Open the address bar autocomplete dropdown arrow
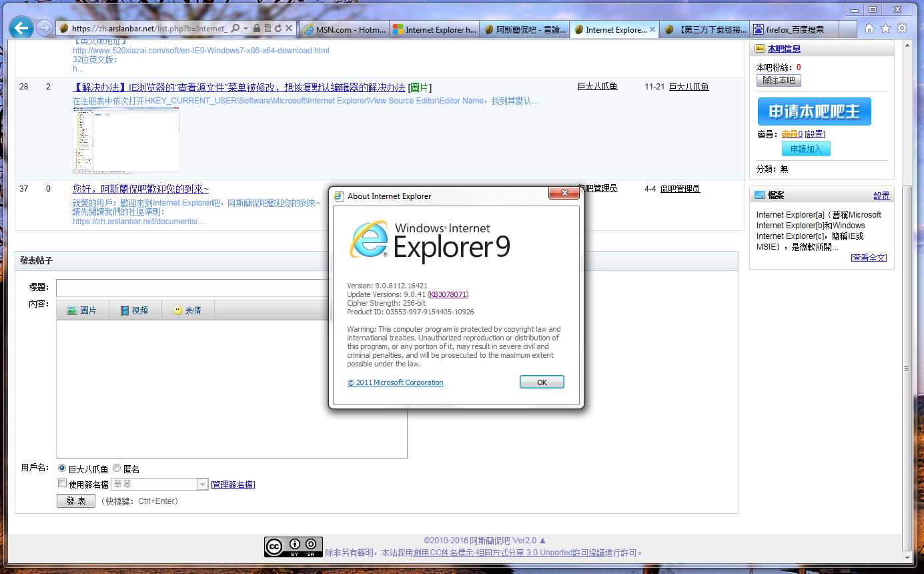This screenshot has height=574, width=924. (x=246, y=29)
